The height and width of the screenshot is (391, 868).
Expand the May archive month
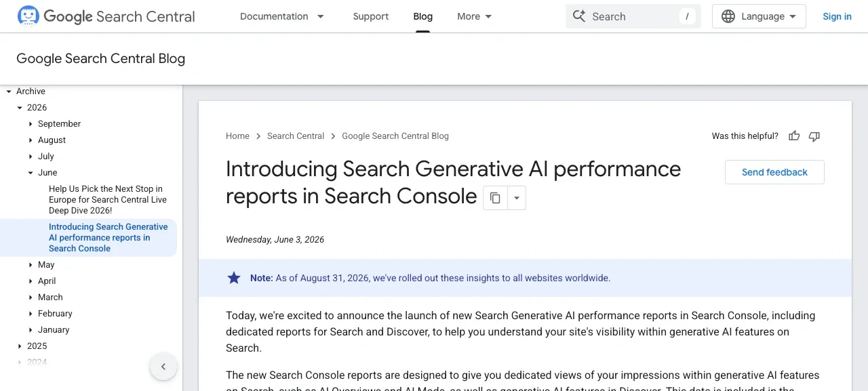click(x=31, y=265)
